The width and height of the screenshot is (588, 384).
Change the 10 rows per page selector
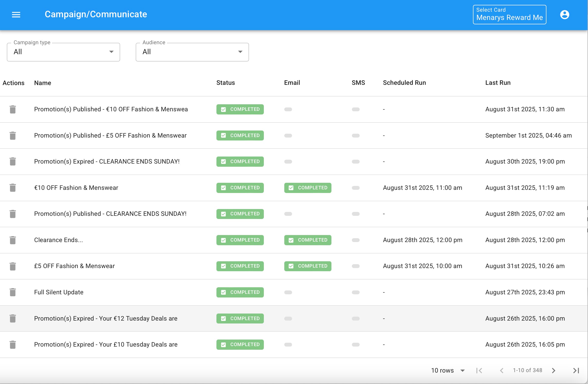click(448, 370)
